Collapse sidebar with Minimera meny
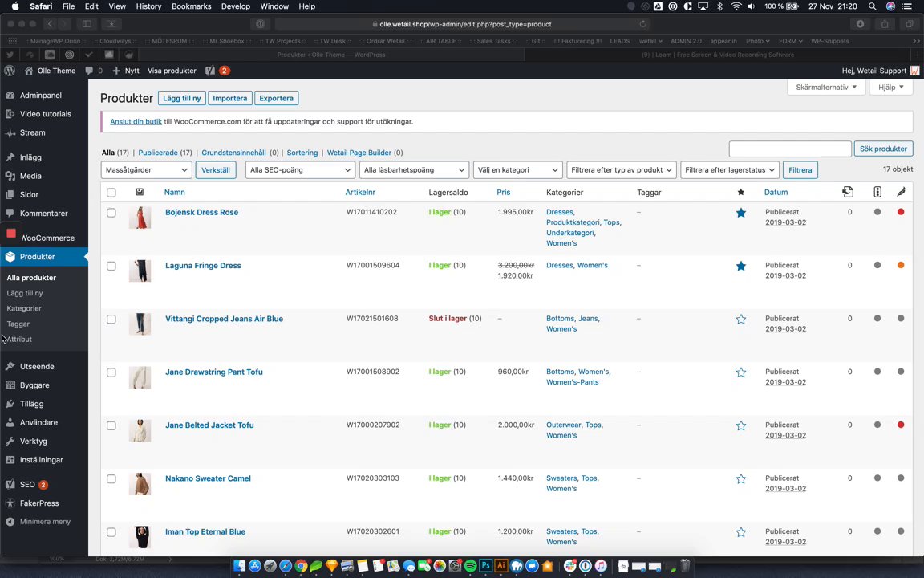This screenshot has width=924, height=578. click(x=46, y=521)
